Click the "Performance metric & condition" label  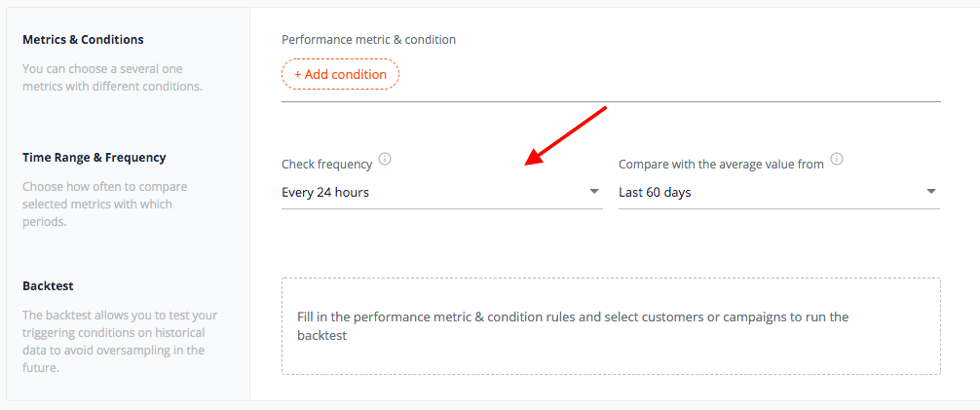point(369,39)
